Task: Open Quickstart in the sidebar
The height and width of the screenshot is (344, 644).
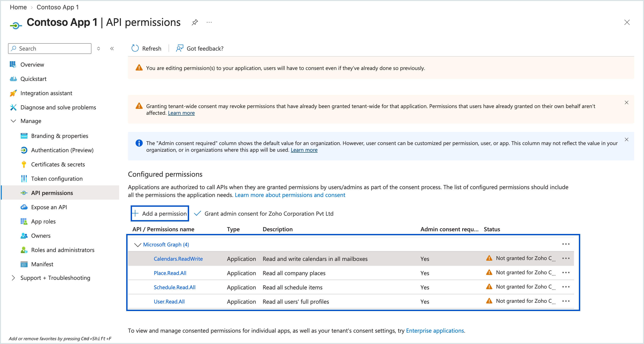Action: point(33,79)
